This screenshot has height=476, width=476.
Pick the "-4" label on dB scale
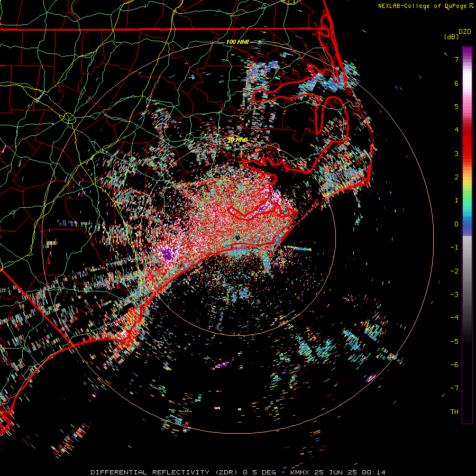coord(454,318)
